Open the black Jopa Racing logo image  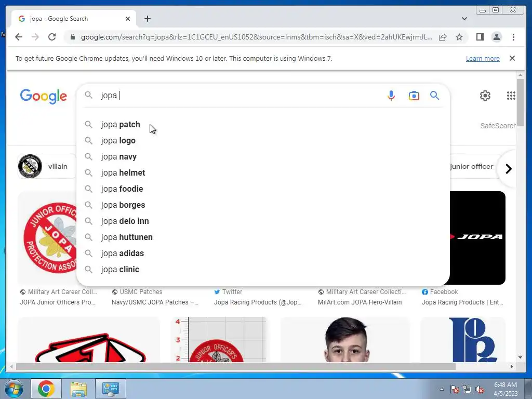click(477, 238)
